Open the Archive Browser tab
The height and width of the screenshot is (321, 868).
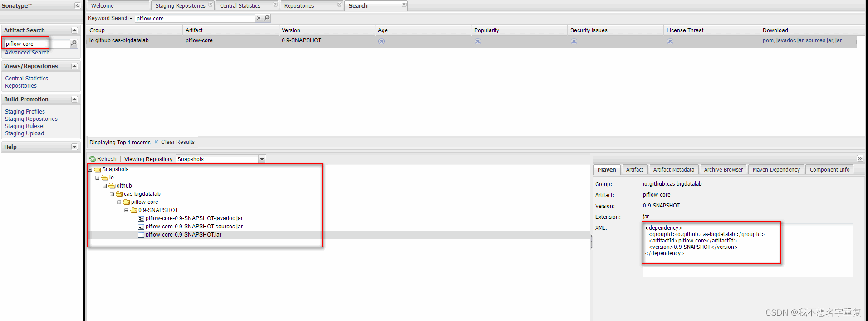723,170
